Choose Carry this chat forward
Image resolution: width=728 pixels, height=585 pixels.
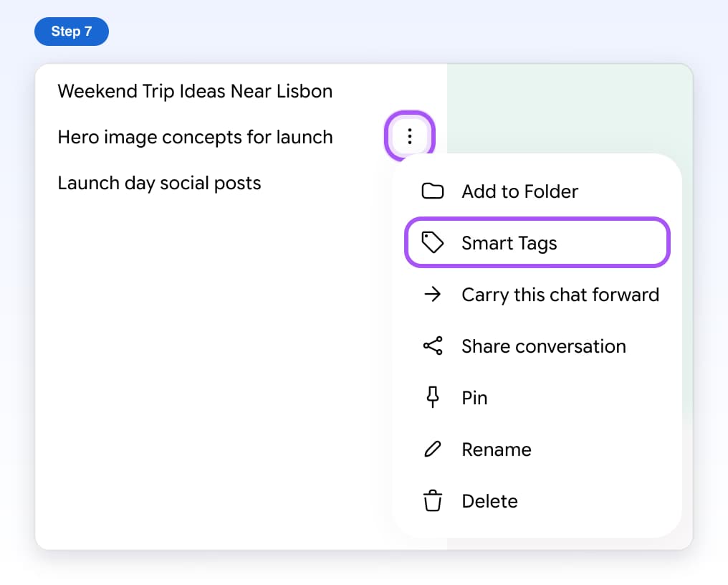click(537, 294)
